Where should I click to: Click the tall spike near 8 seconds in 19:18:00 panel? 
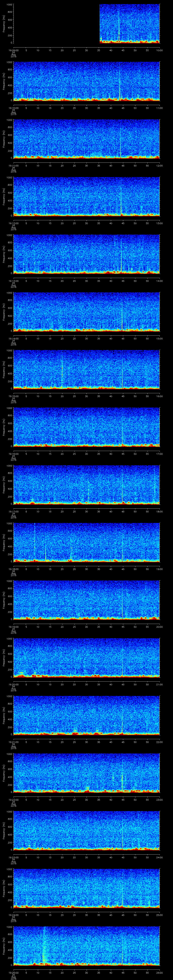[35, 540]
